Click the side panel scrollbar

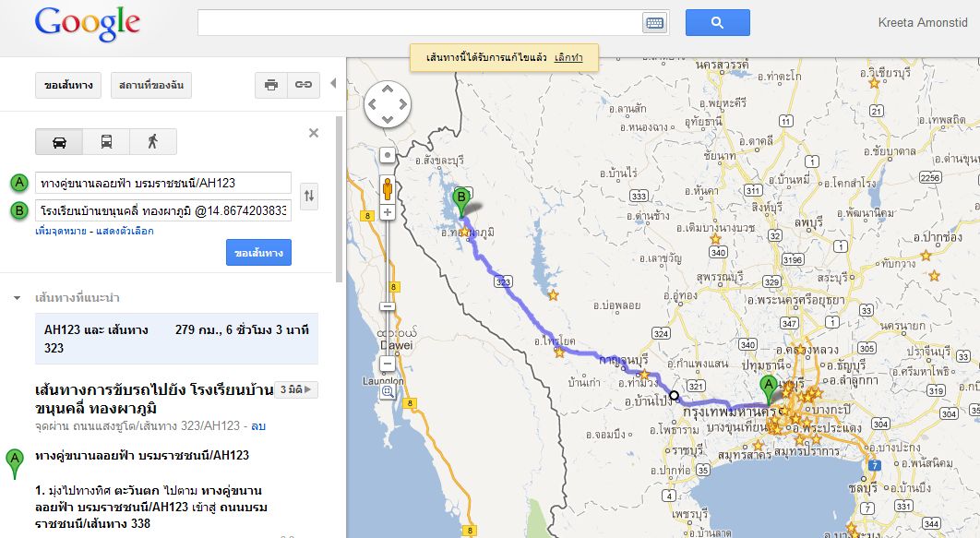340,198
